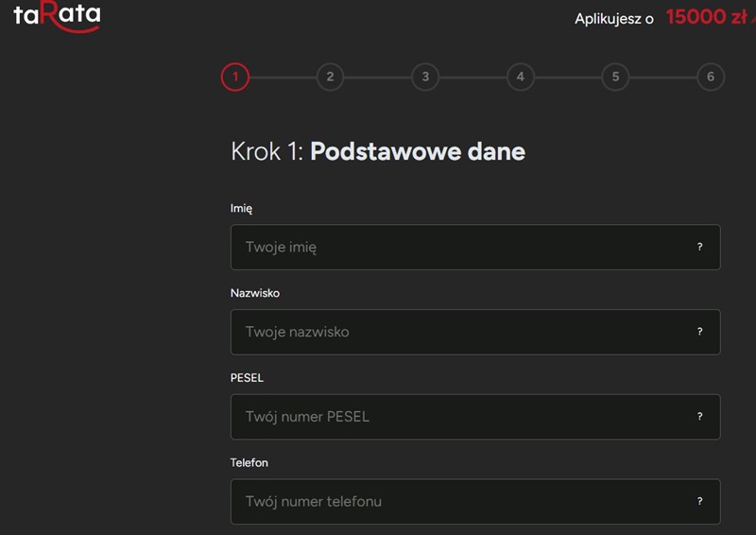Click the PESEL field question mark

coord(699,417)
